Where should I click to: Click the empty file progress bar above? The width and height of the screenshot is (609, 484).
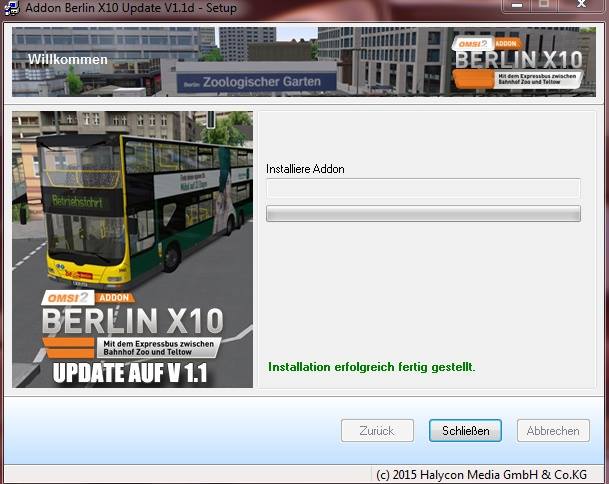pyautogui.click(x=423, y=188)
